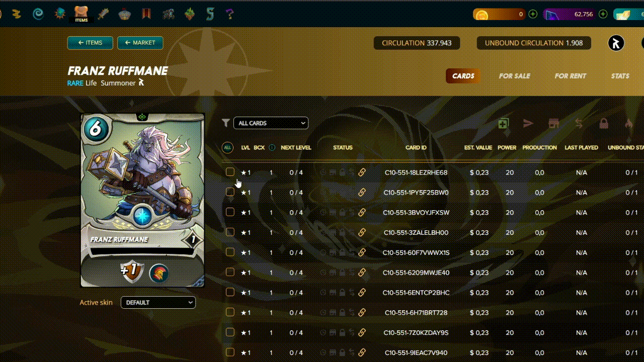
Task: Click the back to ITEMS button
Action: point(90,43)
